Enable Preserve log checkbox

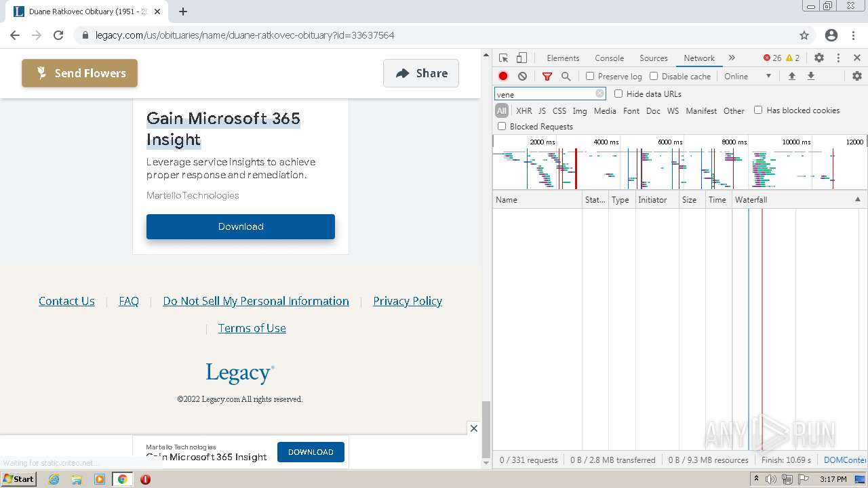tap(590, 76)
